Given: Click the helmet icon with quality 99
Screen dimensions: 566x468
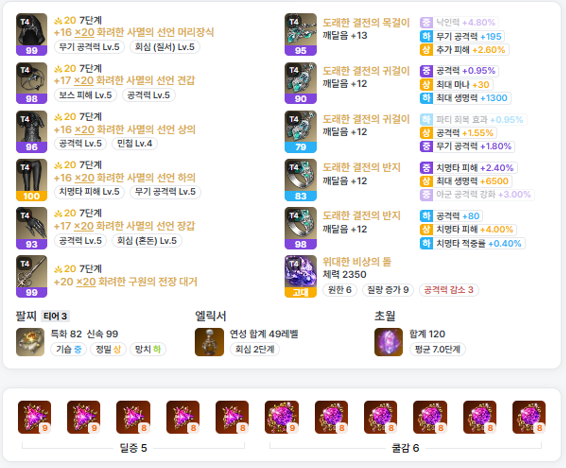Looking at the screenshot, I should click(31, 34).
